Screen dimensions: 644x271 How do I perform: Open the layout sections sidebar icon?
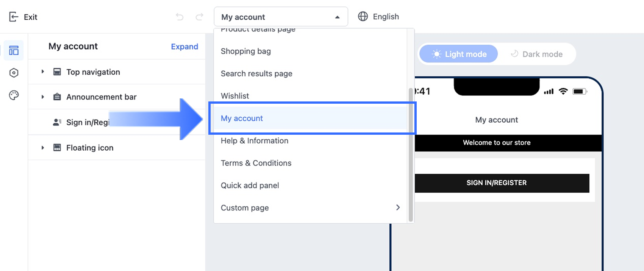(x=14, y=50)
